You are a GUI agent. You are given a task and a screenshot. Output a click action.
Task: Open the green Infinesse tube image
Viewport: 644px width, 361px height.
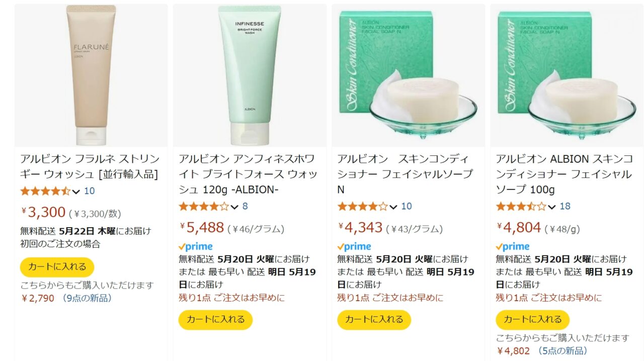[250, 75]
